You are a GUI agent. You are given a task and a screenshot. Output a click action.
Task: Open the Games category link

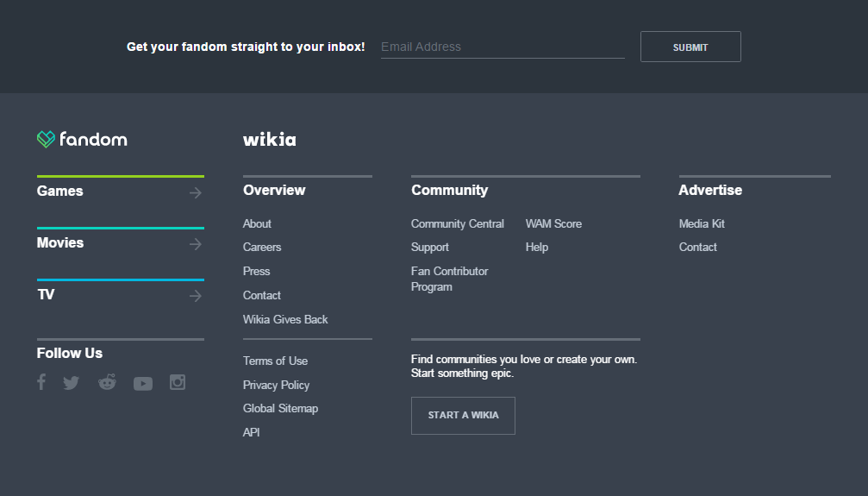tap(60, 191)
